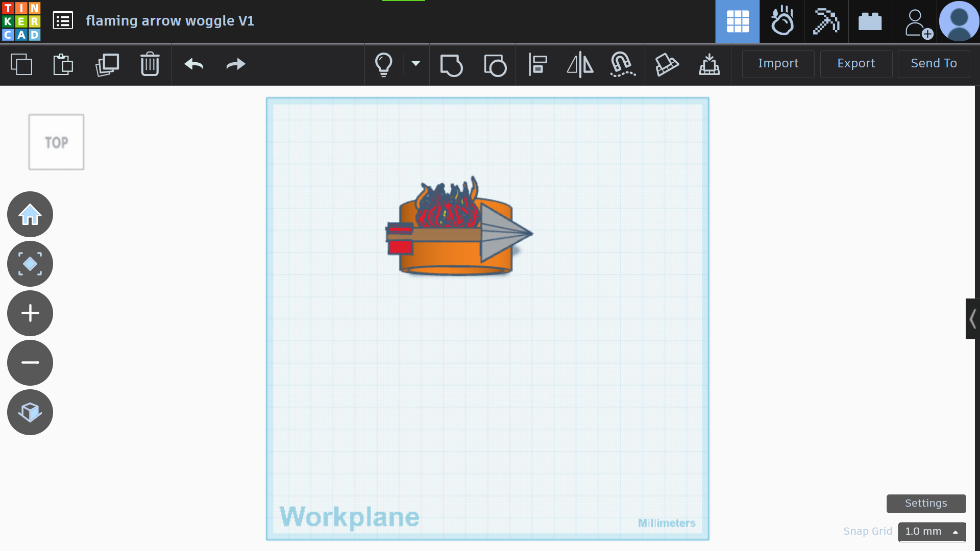980x551 pixels.
Task: Click the Home view button
Action: coord(30,214)
